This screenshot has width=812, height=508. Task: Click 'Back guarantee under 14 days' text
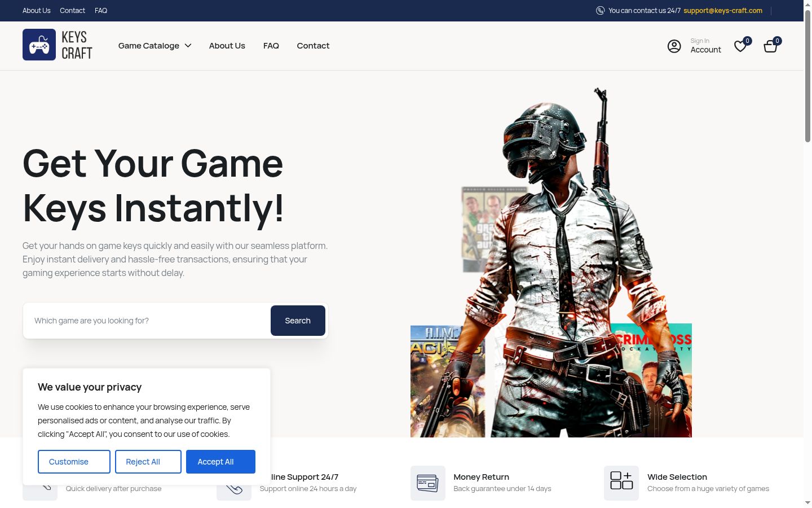click(x=502, y=489)
